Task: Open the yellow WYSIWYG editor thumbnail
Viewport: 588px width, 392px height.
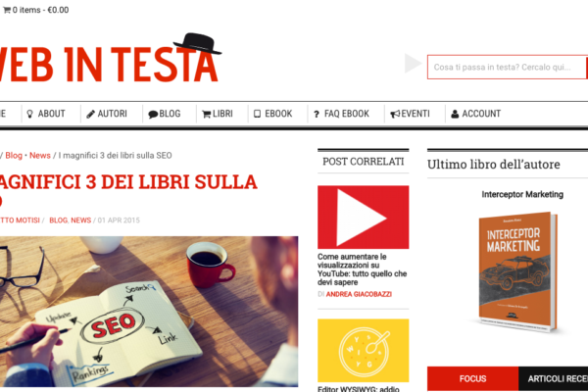Action: click(x=363, y=351)
